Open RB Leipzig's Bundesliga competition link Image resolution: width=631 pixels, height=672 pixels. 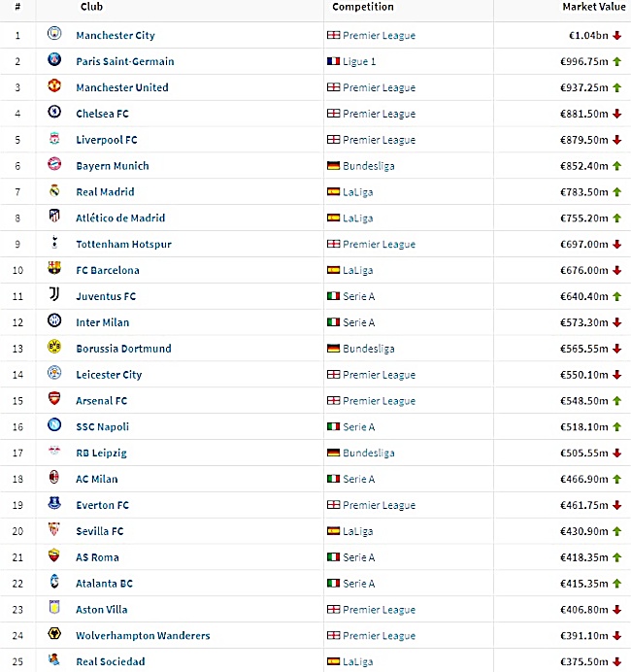(x=369, y=453)
